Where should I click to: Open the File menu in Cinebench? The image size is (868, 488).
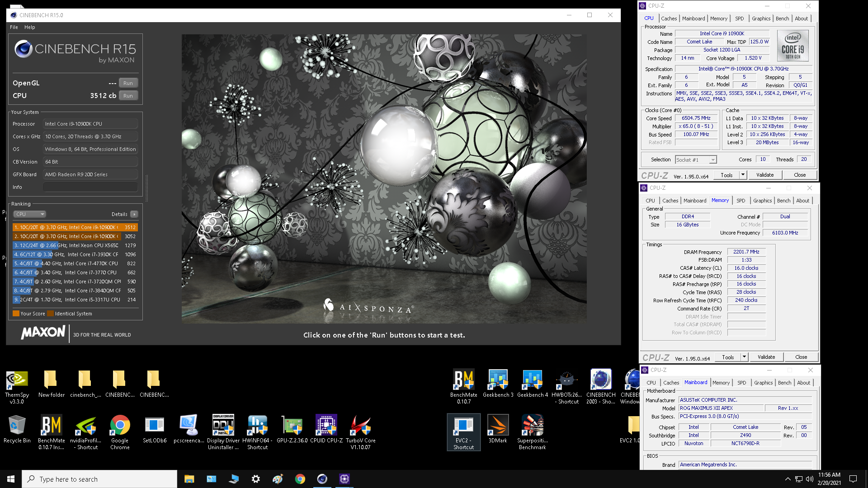(14, 27)
